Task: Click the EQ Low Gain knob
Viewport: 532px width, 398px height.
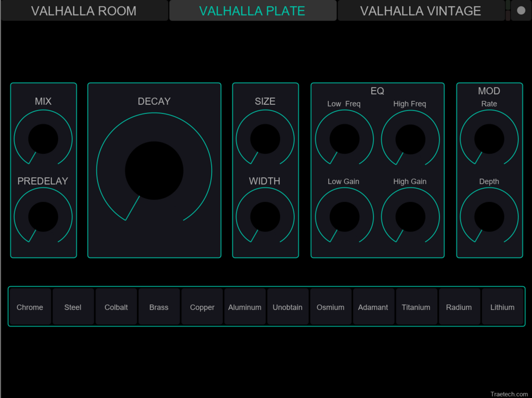Action: (345, 217)
